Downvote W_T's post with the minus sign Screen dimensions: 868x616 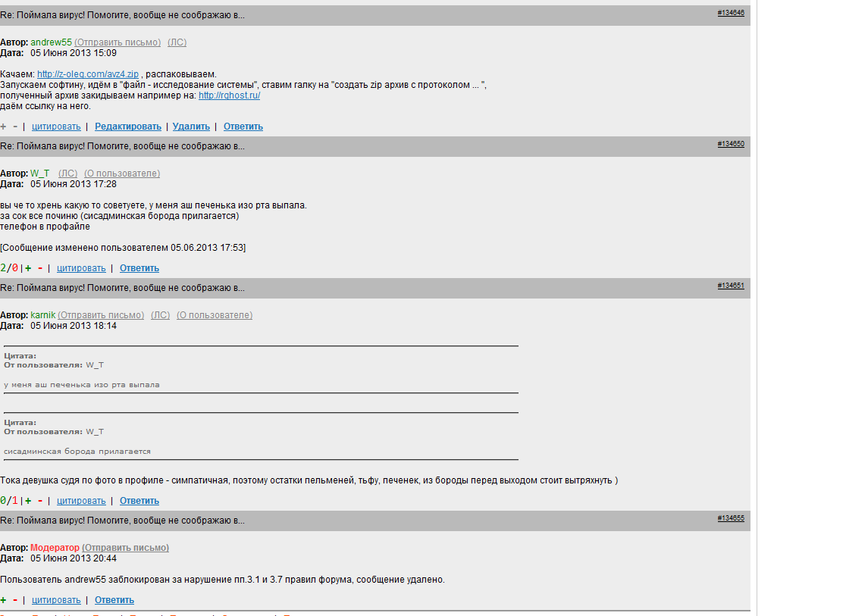pyautogui.click(x=40, y=268)
